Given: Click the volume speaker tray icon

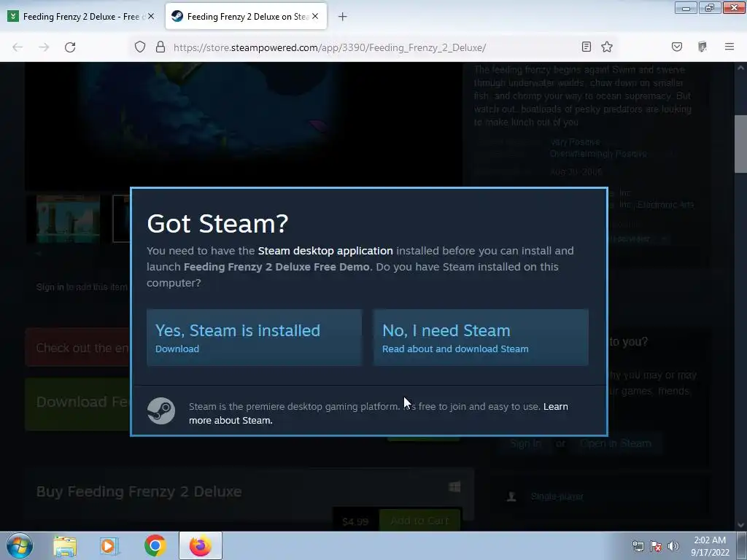Looking at the screenshot, I should click(x=673, y=546).
